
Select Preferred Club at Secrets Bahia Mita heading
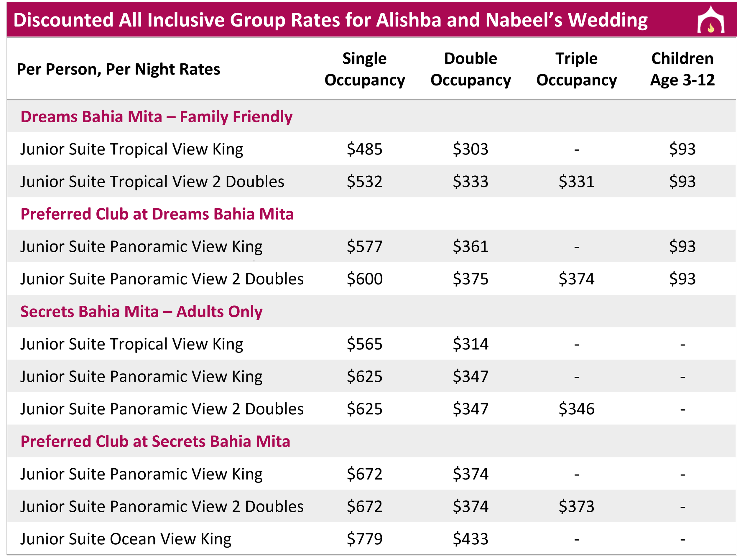pyautogui.click(x=155, y=441)
